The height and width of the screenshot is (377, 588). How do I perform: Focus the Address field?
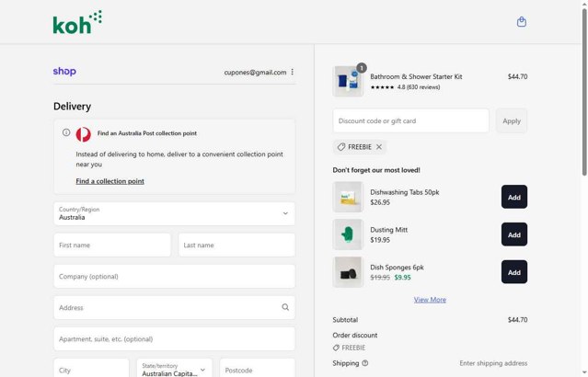(x=174, y=308)
